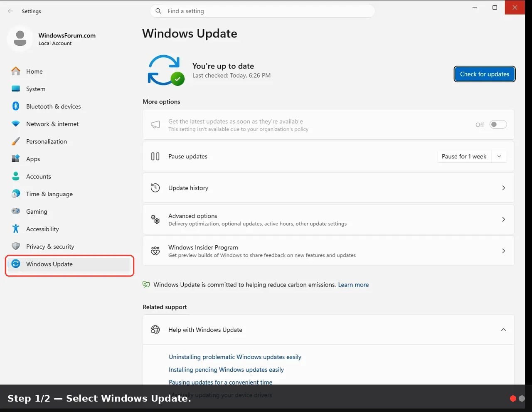
Task: Select the Privacy & security shield icon
Action: 16,246
